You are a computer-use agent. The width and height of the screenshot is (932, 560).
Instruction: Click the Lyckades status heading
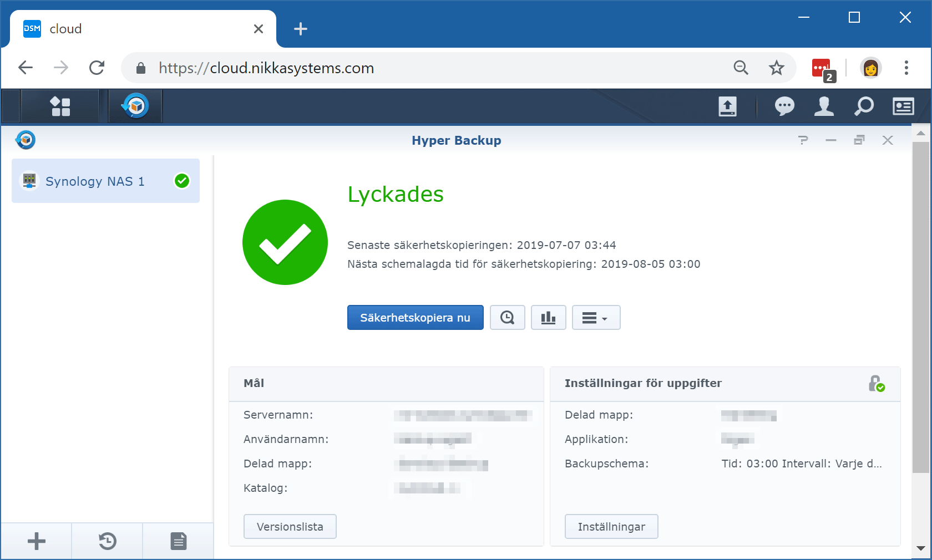pos(396,195)
